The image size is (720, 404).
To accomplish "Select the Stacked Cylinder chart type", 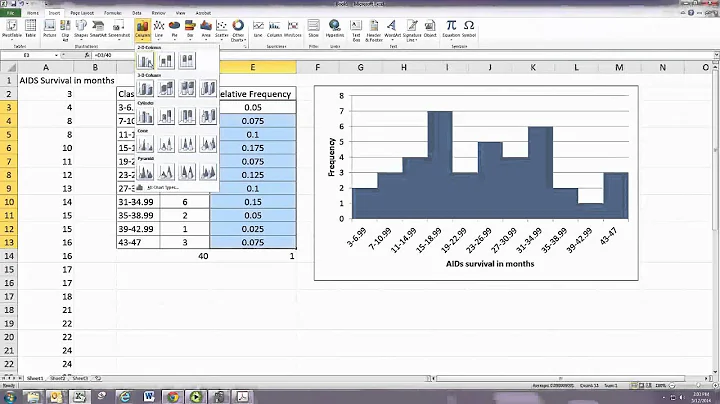I will tap(166, 116).
